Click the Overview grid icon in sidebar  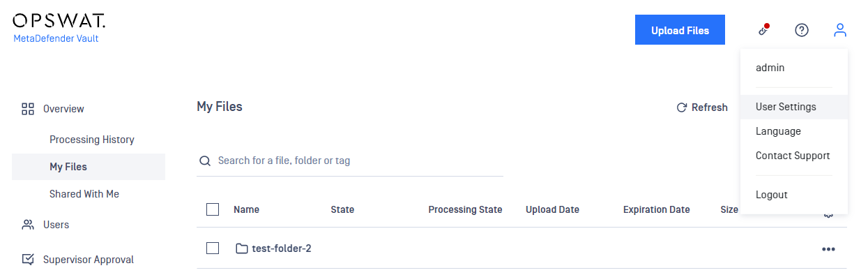pos(28,109)
